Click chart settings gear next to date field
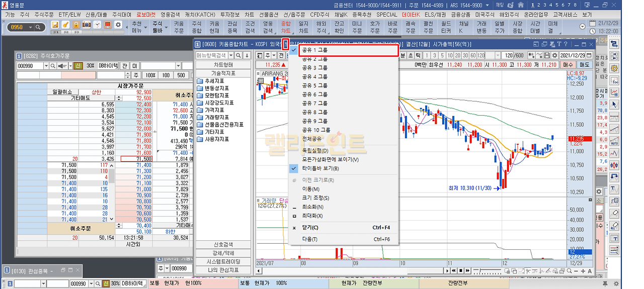This screenshot has height=289, width=644. [x=554, y=55]
